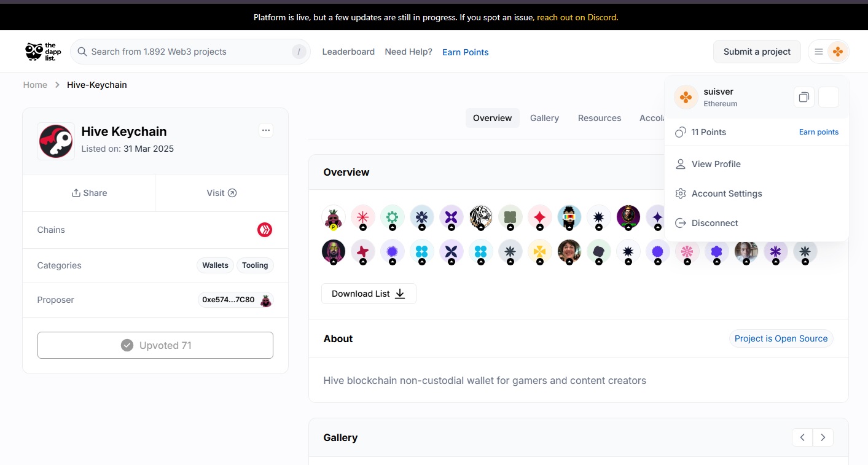Follow the reach out on Discord link
The image size is (868, 465).
tap(576, 17)
